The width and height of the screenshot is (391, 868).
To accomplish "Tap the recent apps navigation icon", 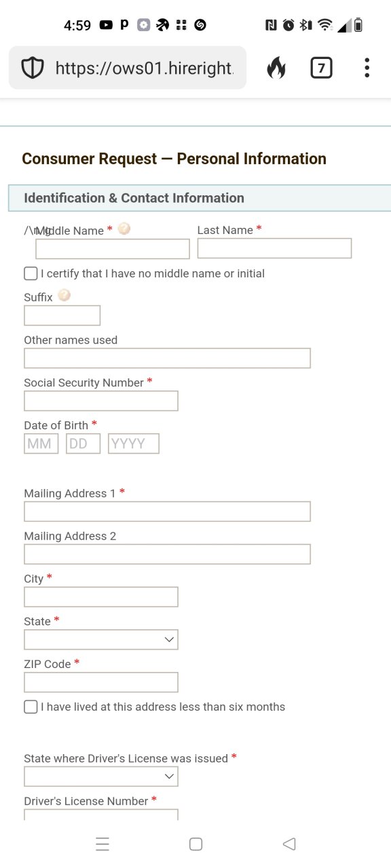I will pos(103,844).
